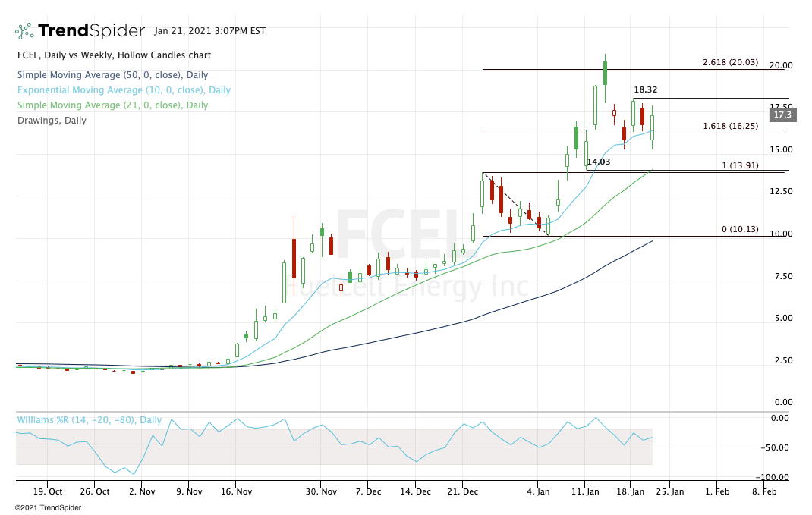This screenshot has height=515, width=812.
Task: Click the Drawings, Daily legend entry
Action: point(52,121)
